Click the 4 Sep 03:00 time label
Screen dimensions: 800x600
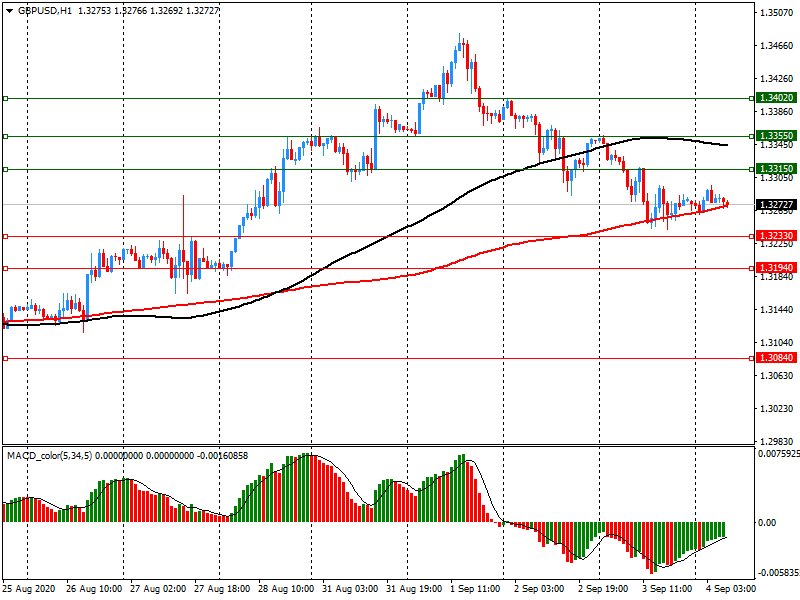[x=731, y=589]
